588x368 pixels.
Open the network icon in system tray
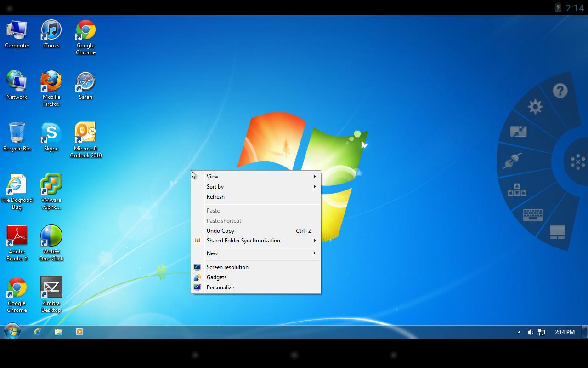[x=542, y=332]
